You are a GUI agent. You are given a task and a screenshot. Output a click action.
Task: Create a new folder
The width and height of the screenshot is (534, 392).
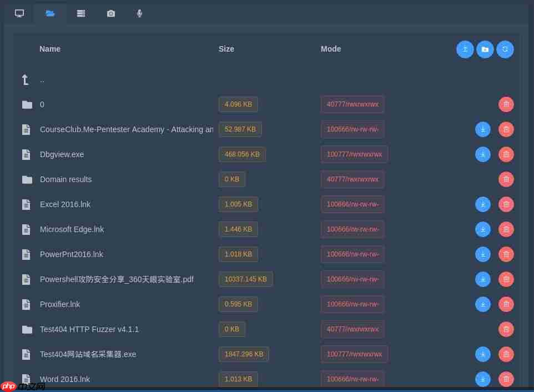tap(485, 49)
